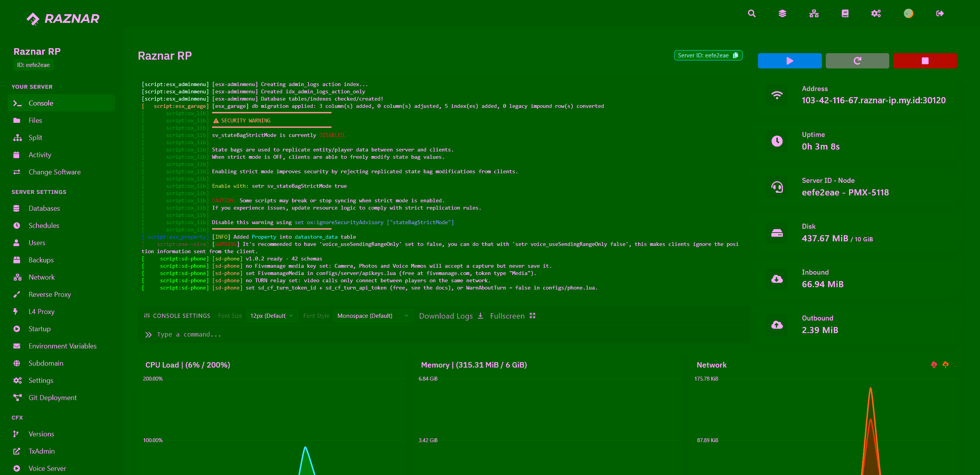Image resolution: width=980 pixels, height=475 pixels.
Task: Go to the Split page
Action: click(61, 138)
